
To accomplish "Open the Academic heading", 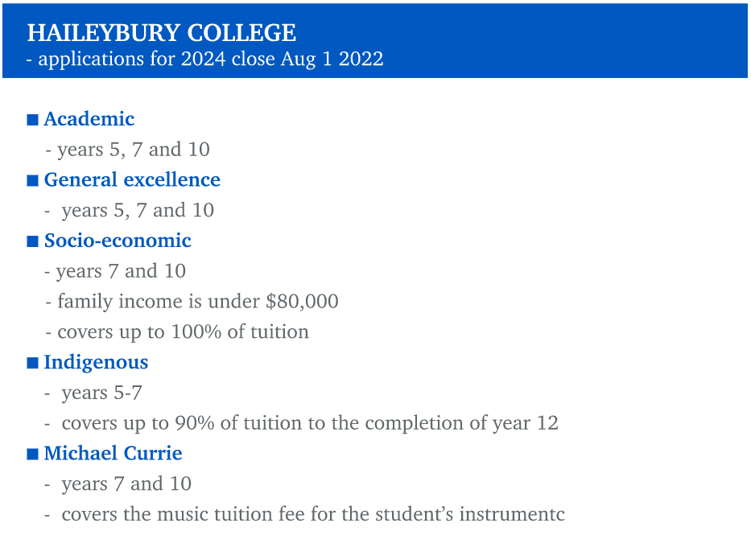I will (89, 119).
